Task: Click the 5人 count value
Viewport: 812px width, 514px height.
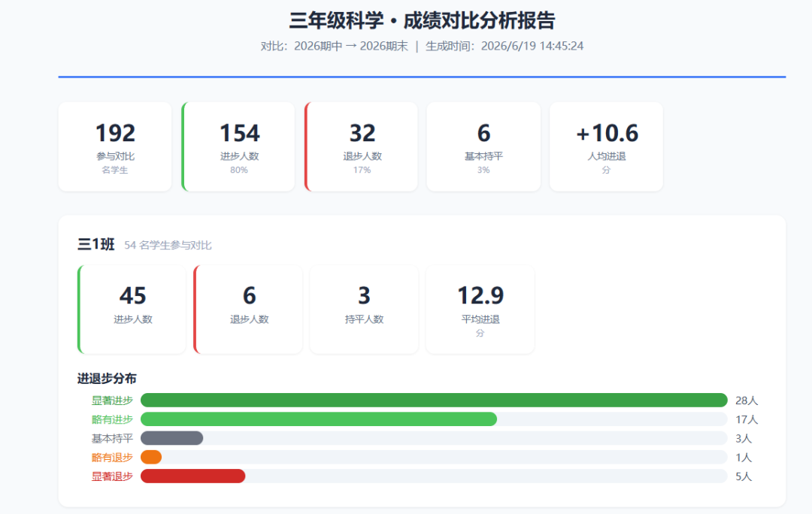Action: pyautogui.click(x=744, y=476)
